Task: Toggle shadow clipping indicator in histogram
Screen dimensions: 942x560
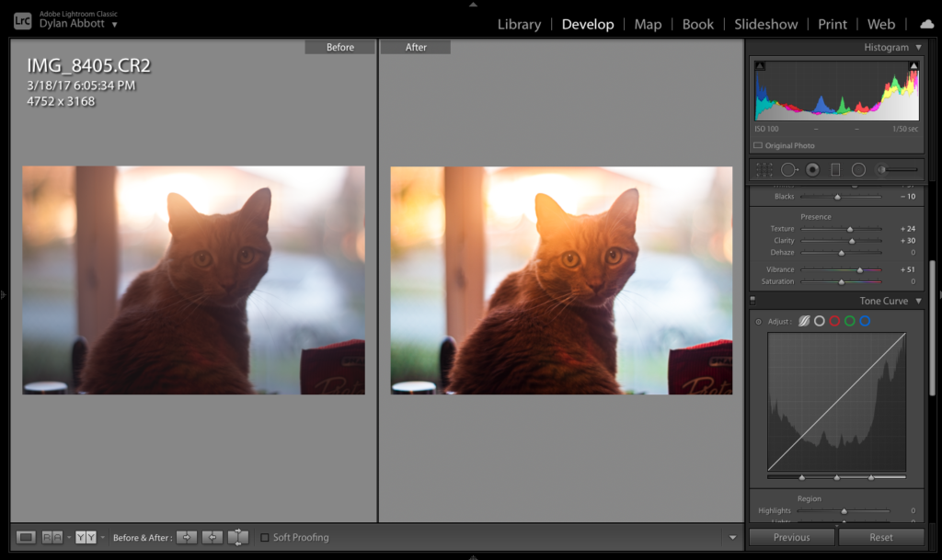Action: (x=760, y=65)
